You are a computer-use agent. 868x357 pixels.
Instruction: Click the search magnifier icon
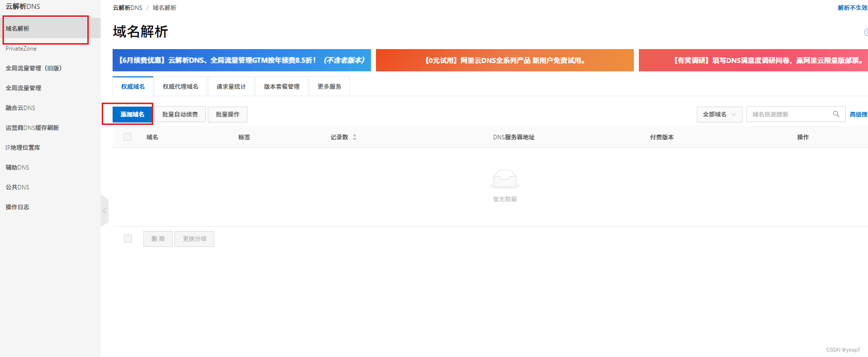[x=836, y=114]
